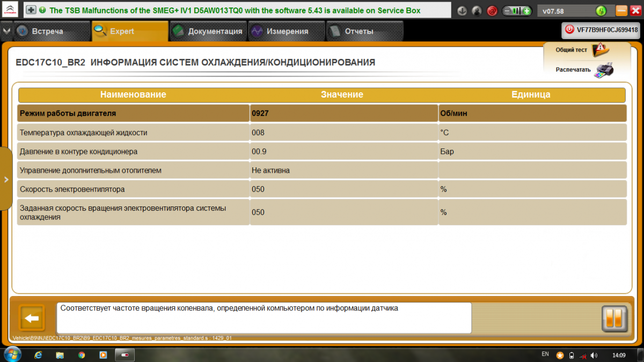The width and height of the screenshot is (644, 362).
Task: Open the Документация tab
Action: (x=208, y=31)
